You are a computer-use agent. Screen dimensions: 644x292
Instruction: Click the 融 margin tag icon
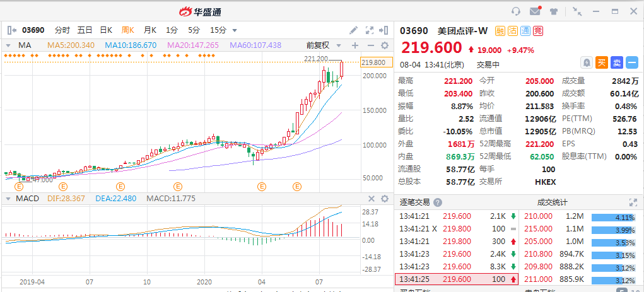click(500, 31)
